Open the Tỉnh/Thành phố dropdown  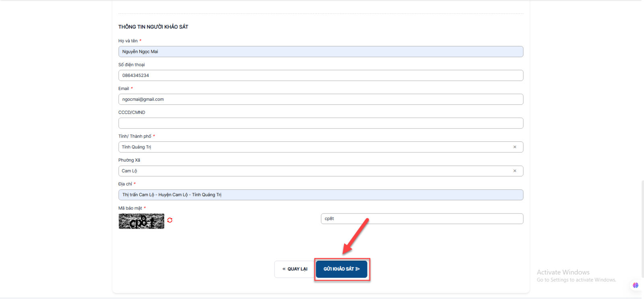(x=314, y=147)
